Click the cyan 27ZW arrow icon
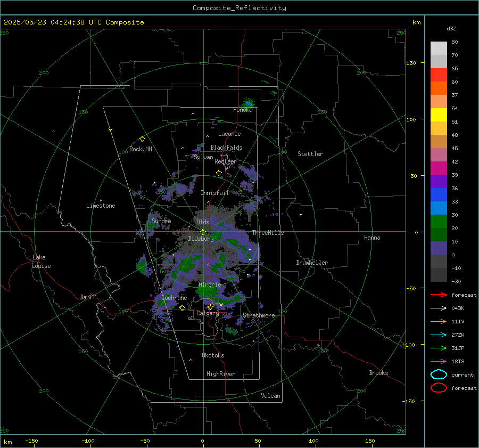Viewport: 479px width, 448px height. [439, 335]
